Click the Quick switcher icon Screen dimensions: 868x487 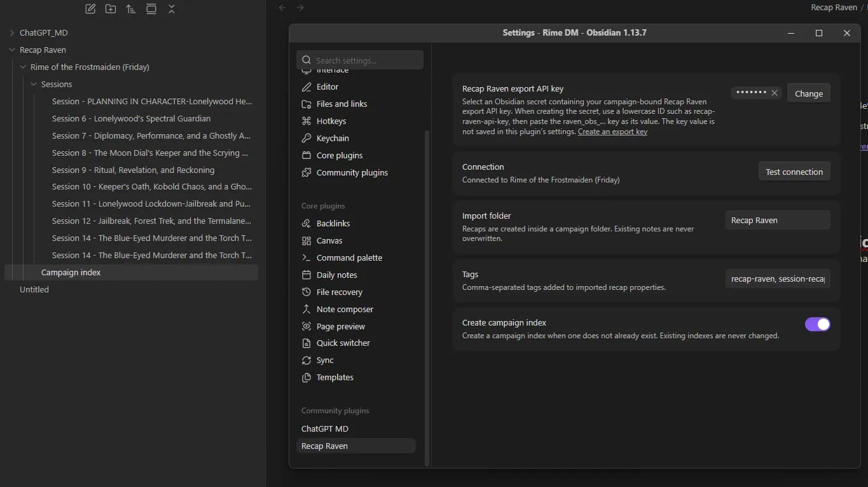307,343
